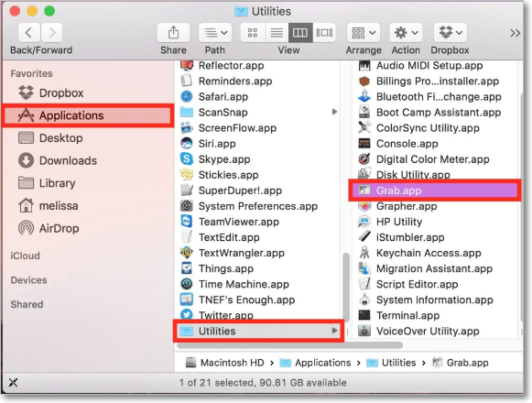Go forward with the Forward arrow button

[51, 33]
